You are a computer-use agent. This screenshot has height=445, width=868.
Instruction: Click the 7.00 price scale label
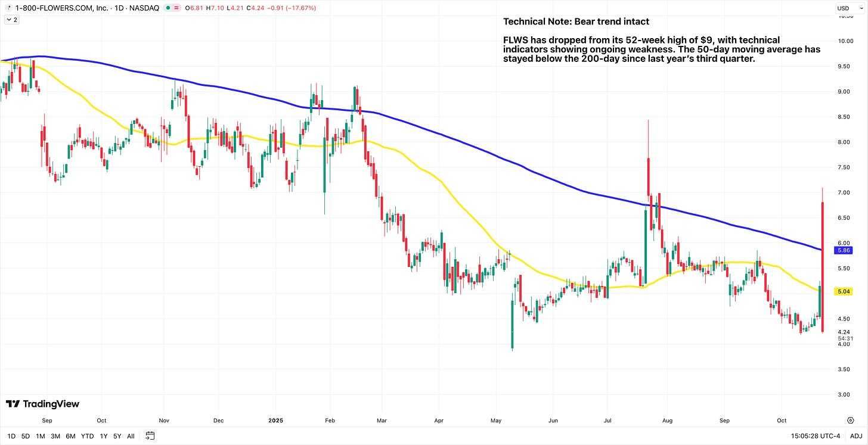pyautogui.click(x=843, y=193)
